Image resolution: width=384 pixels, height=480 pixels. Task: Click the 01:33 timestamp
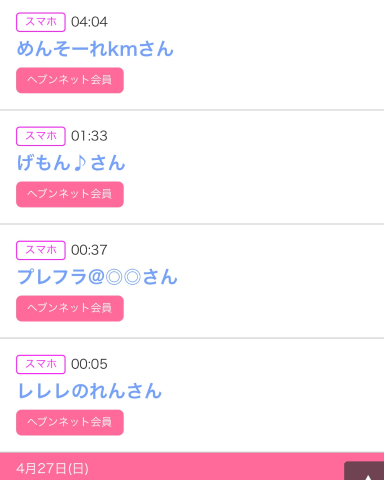tap(89, 136)
